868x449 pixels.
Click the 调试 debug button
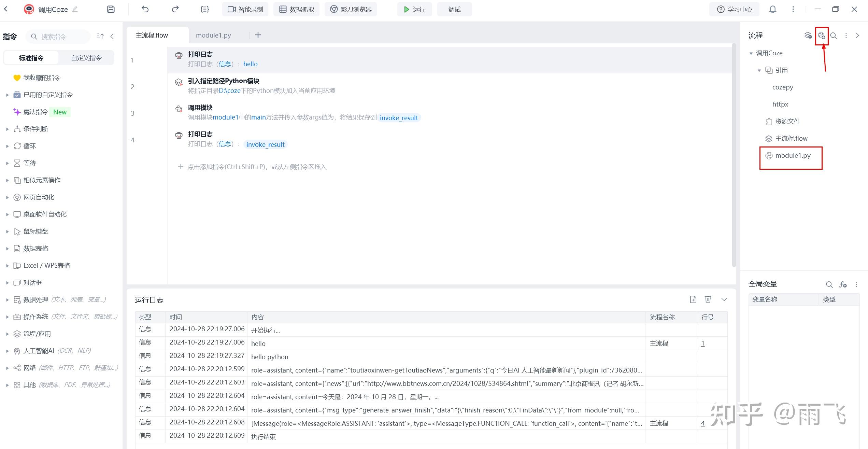[x=454, y=9]
